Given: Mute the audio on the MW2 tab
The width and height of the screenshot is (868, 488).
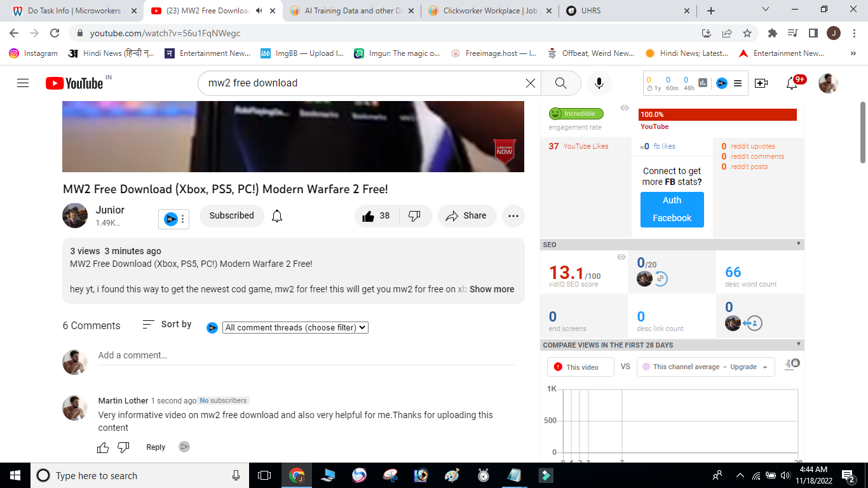Looking at the screenshot, I should [259, 11].
